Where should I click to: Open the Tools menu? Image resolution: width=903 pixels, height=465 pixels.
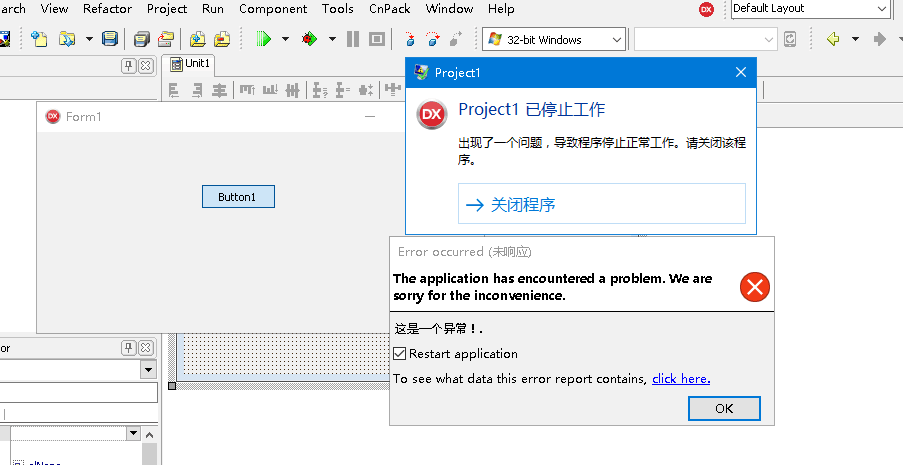(x=337, y=9)
